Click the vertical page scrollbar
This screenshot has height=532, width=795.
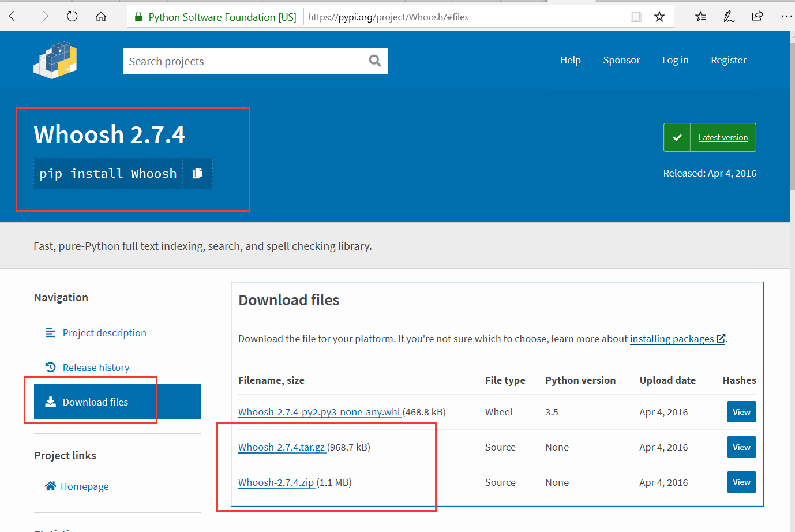[792, 115]
